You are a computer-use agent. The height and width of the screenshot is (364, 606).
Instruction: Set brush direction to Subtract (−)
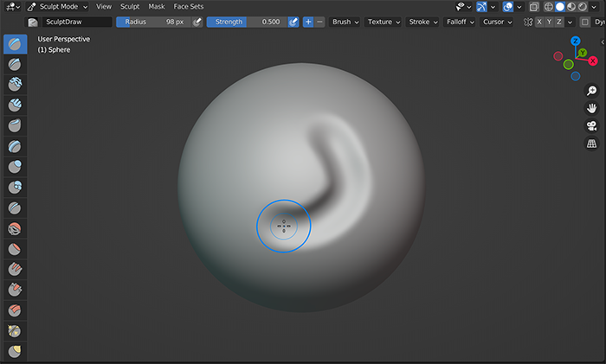(x=319, y=22)
